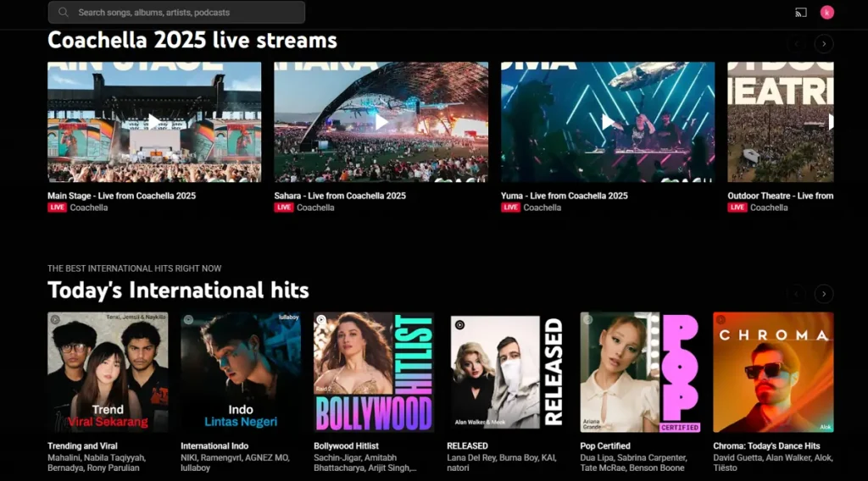
Task: Select International Indo playlist title
Action: coord(214,445)
